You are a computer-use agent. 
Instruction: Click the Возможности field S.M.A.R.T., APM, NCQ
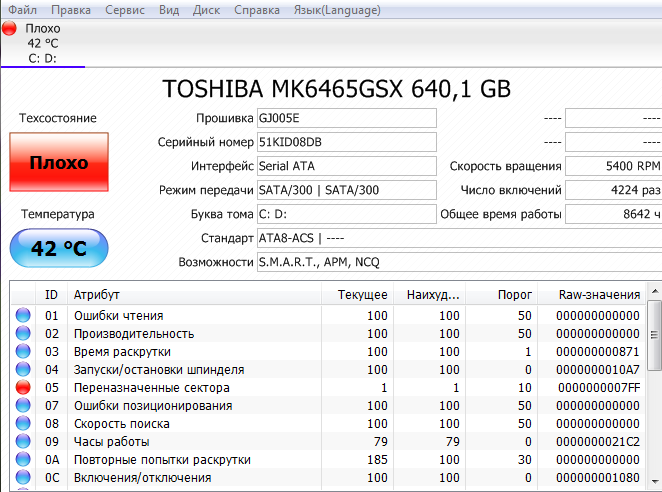[459, 262]
